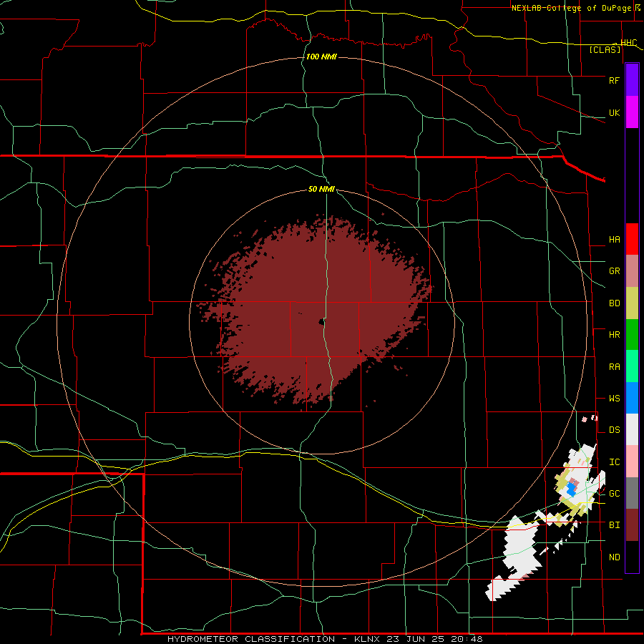Click the "GR" legend label
The height and width of the screenshot is (644, 644).
[614, 271]
